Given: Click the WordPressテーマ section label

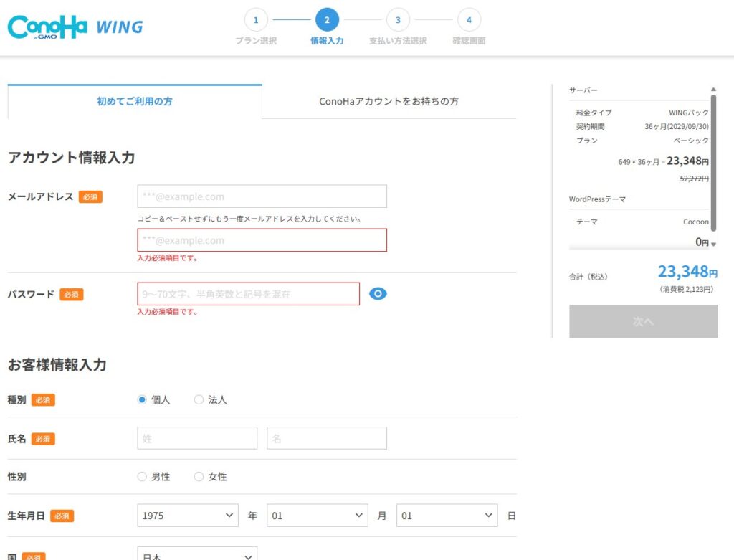Looking at the screenshot, I should point(597,199).
